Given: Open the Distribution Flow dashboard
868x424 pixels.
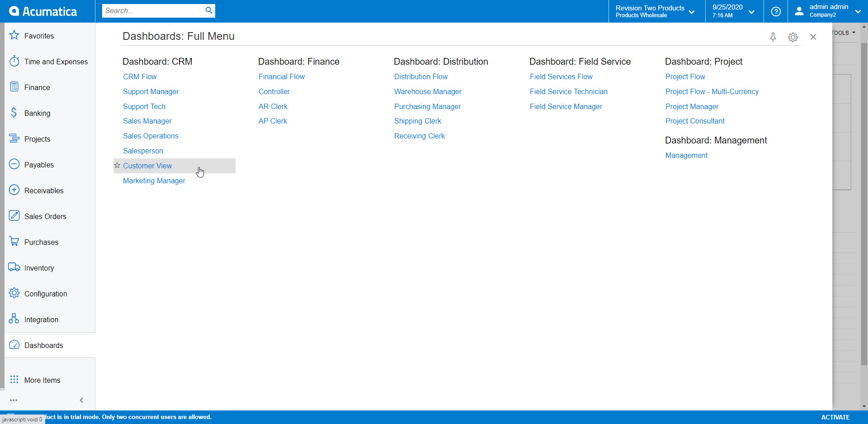Looking at the screenshot, I should (421, 76).
